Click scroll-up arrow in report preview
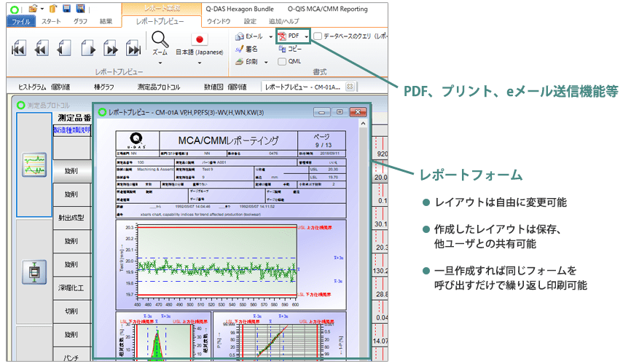Image resolution: width=631 pixels, height=364 pixels. tap(363, 124)
